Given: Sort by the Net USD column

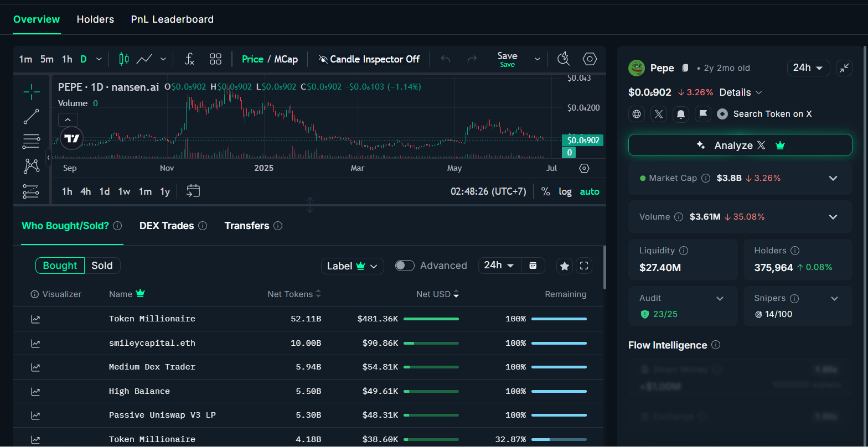Looking at the screenshot, I should (x=437, y=294).
